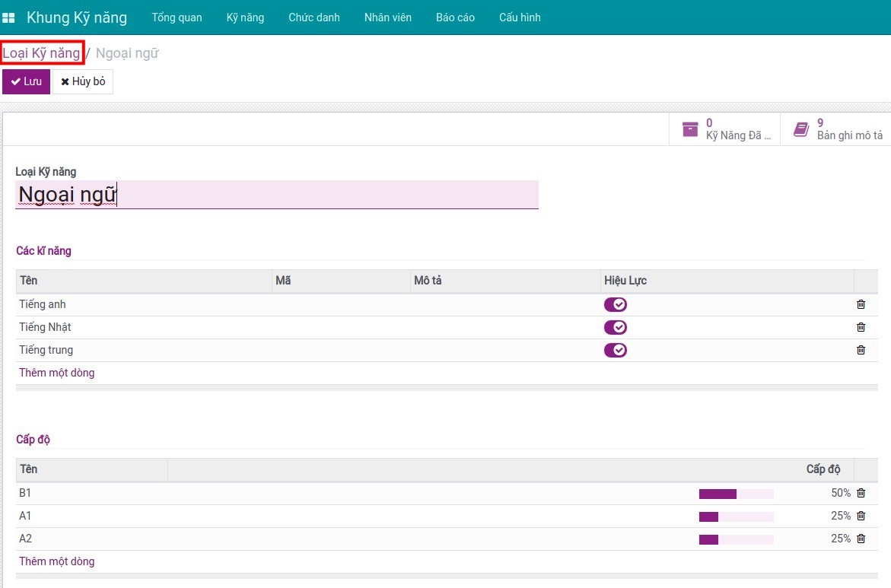
Task: Click trash icon for Tiếng Nhật
Action: pos(861,327)
